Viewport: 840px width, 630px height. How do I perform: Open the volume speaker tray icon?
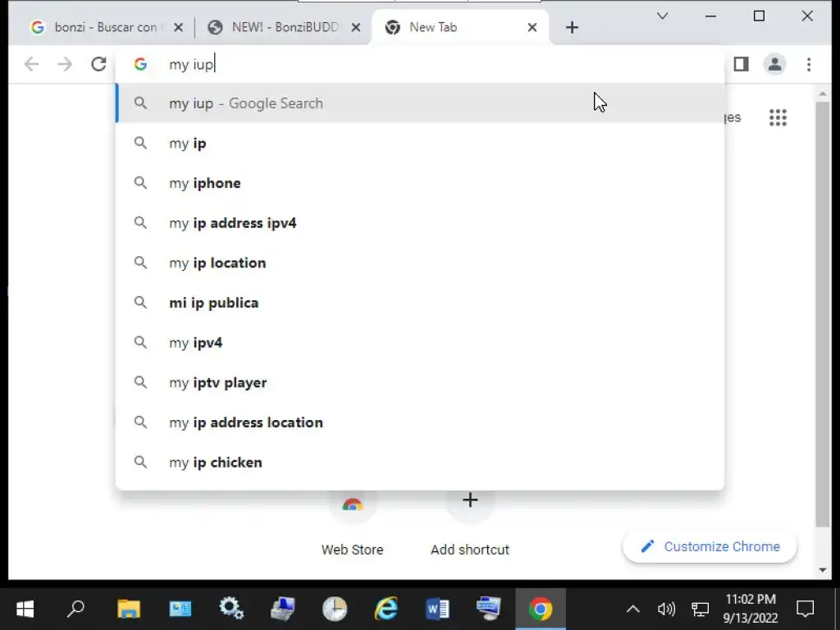point(666,609)
